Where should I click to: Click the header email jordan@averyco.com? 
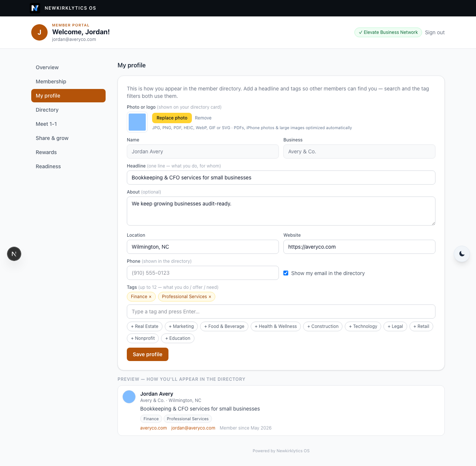point(74,39)
